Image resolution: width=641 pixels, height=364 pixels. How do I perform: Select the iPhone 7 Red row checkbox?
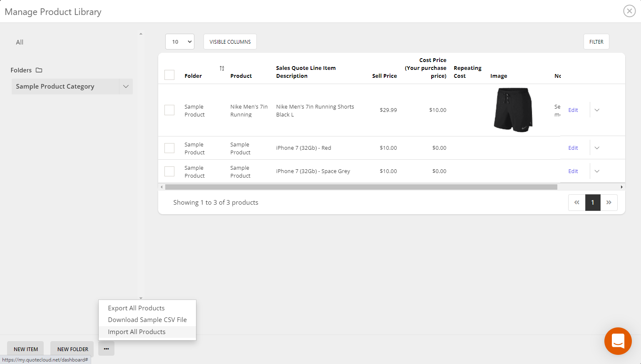tap(169, 148)
